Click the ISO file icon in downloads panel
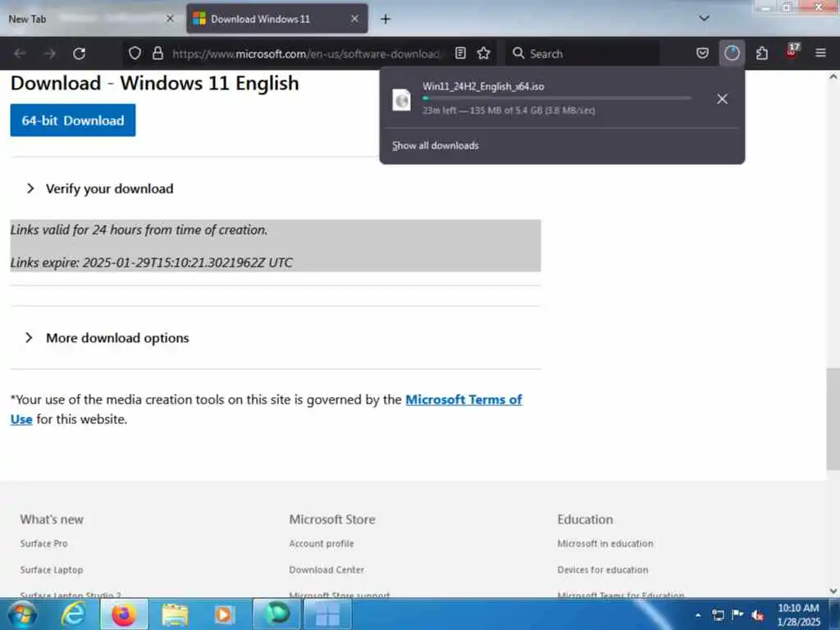The width and height of the screenshot is (840, 630). (x=401, y=100)
